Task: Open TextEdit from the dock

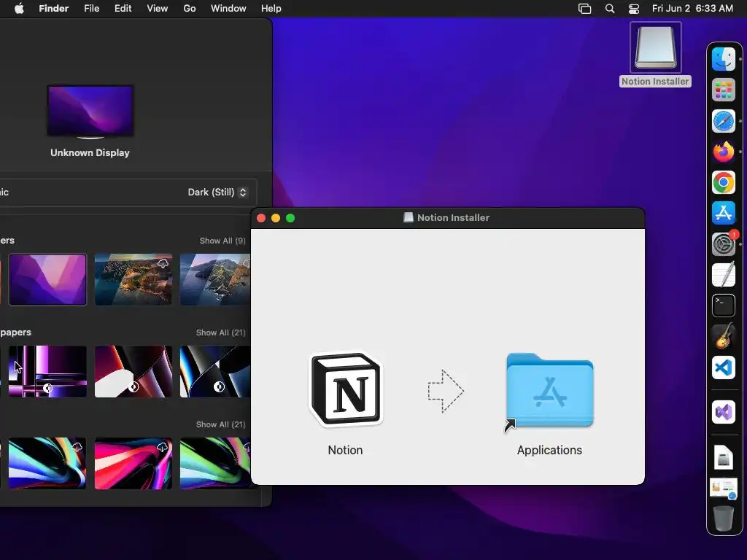Action: click(723, 275)
